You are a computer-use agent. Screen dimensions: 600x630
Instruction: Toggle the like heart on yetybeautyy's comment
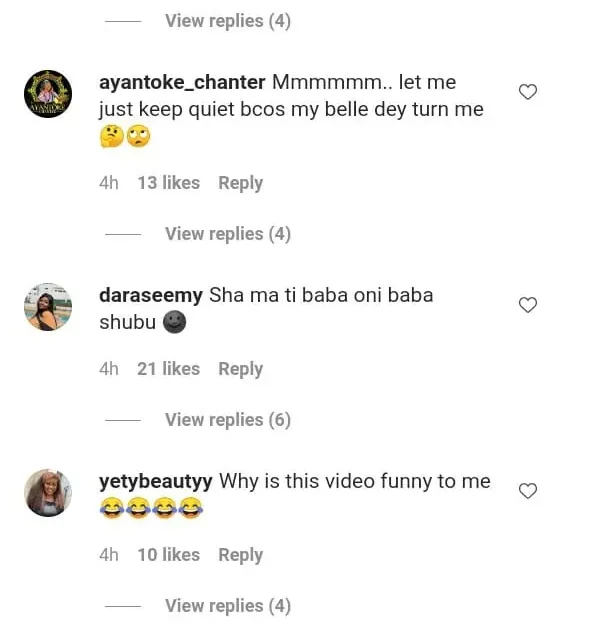tap(528, 490)
